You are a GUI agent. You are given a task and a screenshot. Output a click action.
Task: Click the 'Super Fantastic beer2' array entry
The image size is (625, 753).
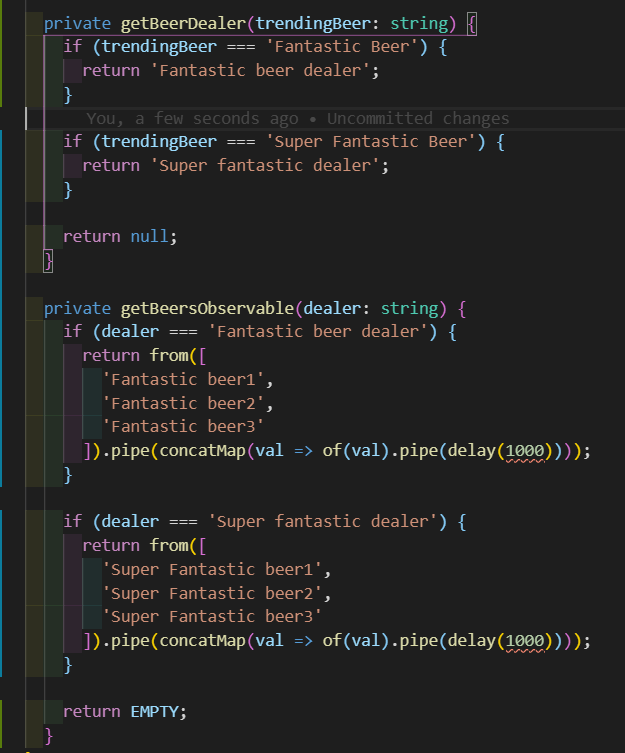tap(212, 594)
